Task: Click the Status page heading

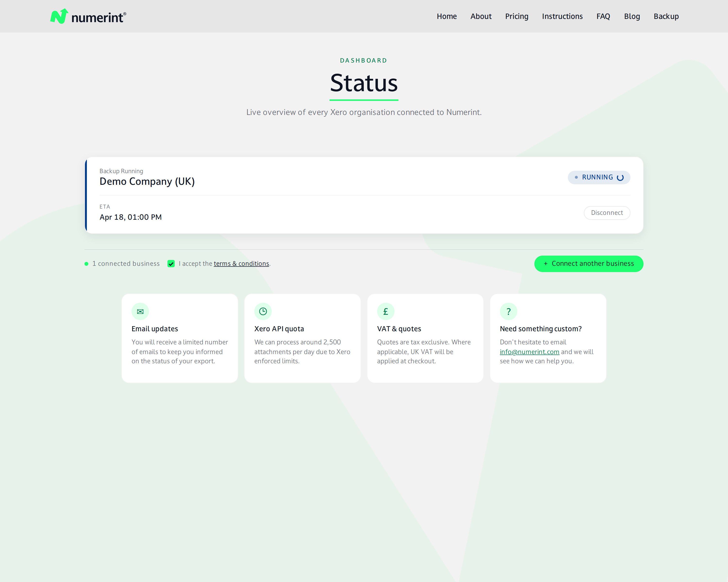Action: pyautogui.click(x=364, y=83)
